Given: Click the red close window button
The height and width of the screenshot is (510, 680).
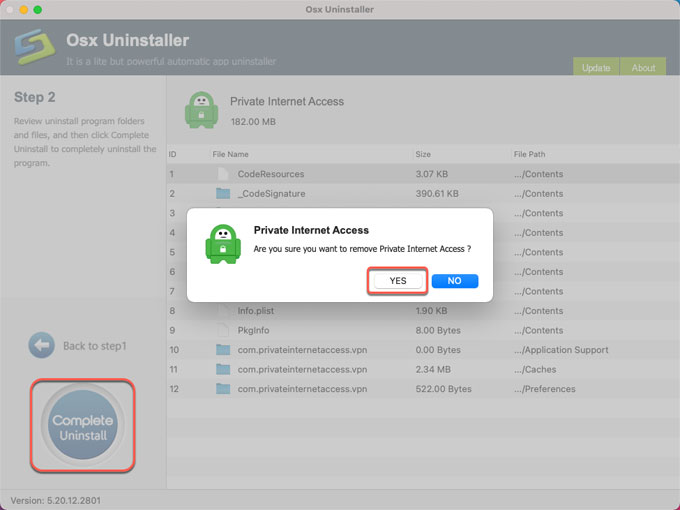Looking at the screenshot, I should click(12, 9).
